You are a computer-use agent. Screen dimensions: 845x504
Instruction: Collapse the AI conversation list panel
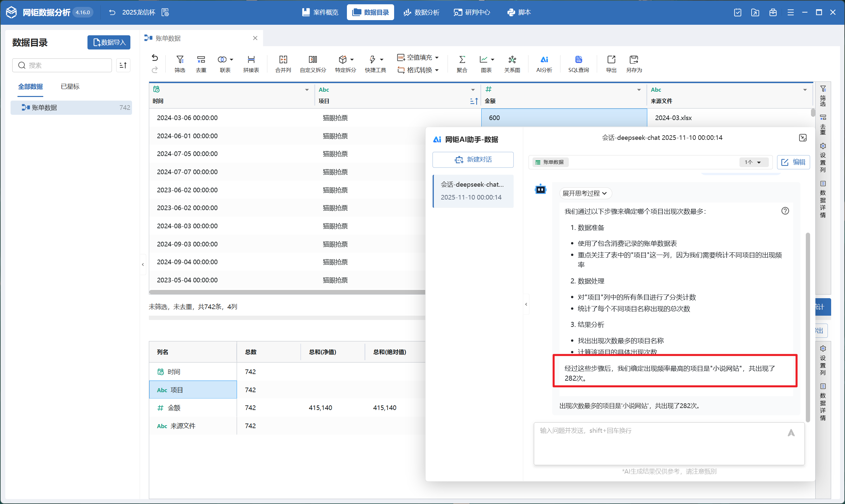coord(526,304)
